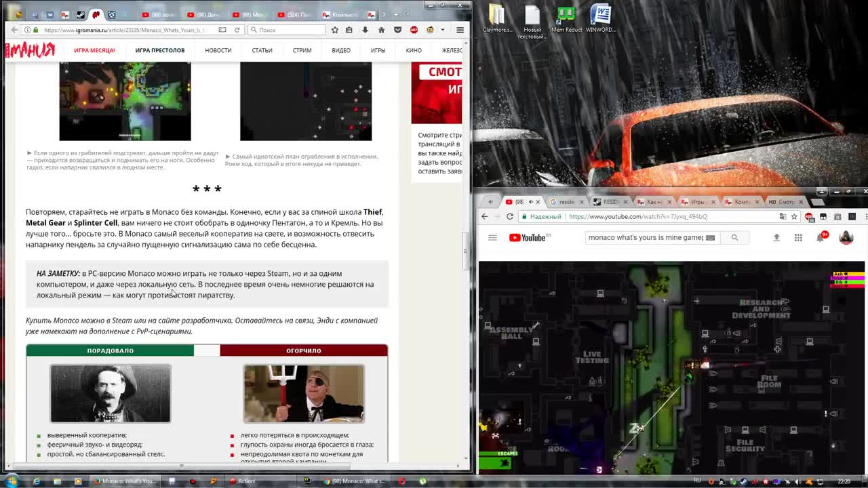This screenshot has height=488, width=868.
Task: Open the YouTube account avatar menu
Action: click(x=846, y=237)
